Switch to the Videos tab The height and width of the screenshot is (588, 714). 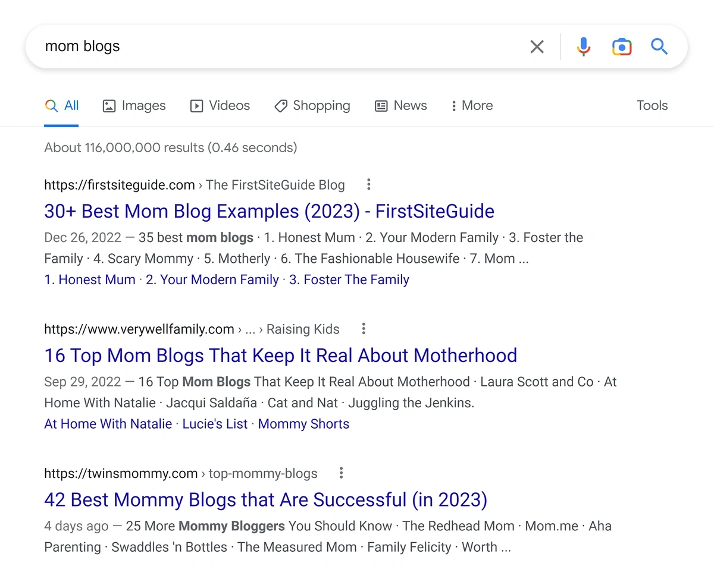point(220,106)
